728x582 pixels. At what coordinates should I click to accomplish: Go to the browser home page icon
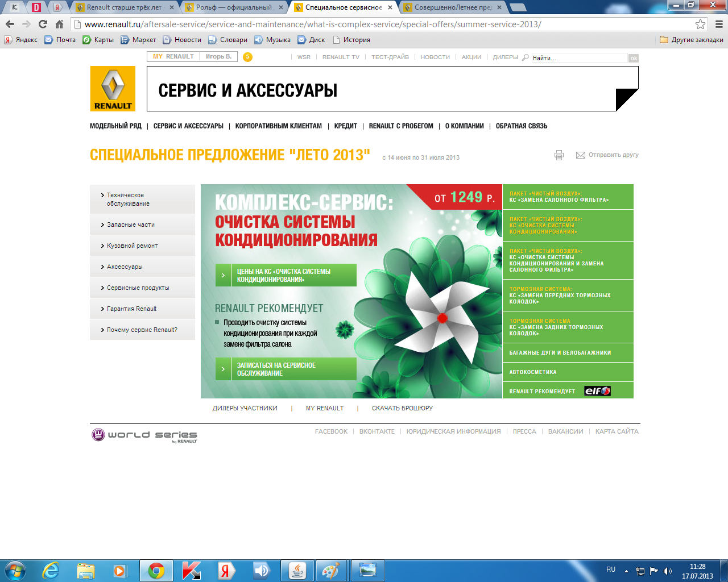[59, 24]
